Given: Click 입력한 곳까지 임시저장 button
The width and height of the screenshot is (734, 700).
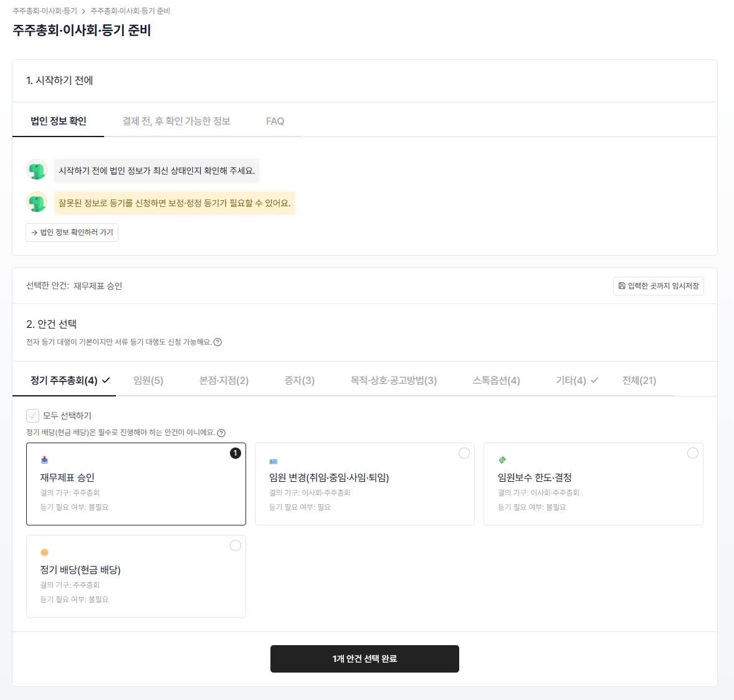Looking at the screenshot, I should tap(658, 286).
